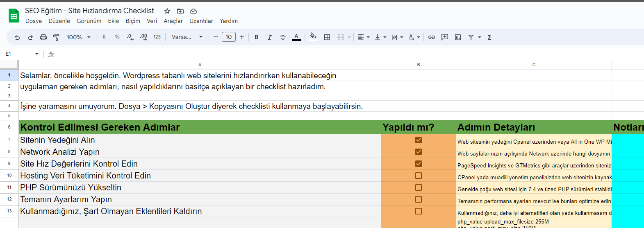This screenshot has height=228, width=644.
Task: Uncheck Site Hız Değerlerini Kontrol Edin checkbox
Action: coord(419,164)
